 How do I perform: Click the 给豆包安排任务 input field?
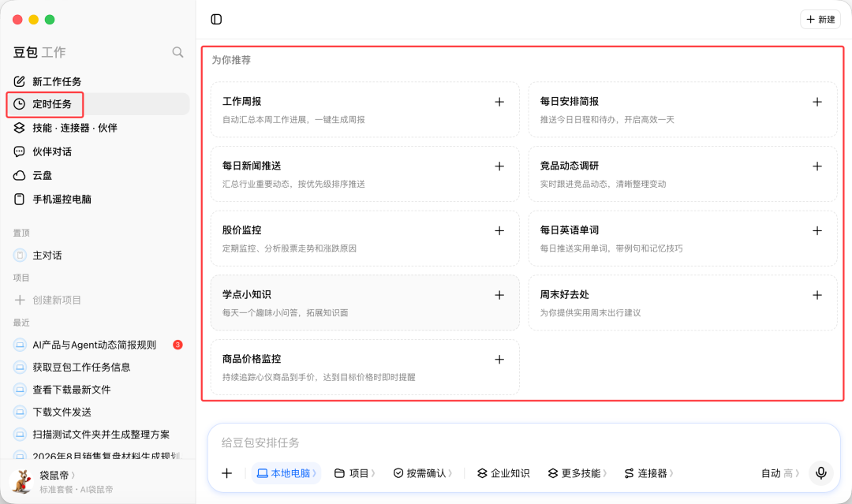click(524, 442)
